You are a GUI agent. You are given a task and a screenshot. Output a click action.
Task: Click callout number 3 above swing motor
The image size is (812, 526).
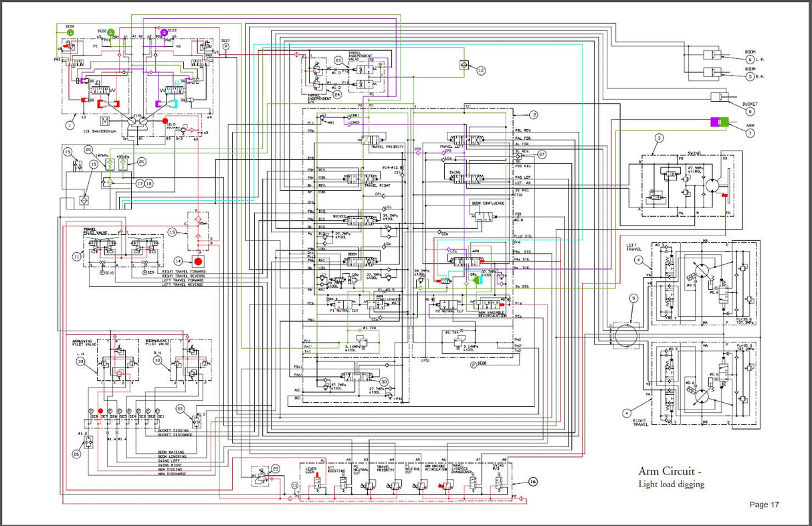point(659,138)
